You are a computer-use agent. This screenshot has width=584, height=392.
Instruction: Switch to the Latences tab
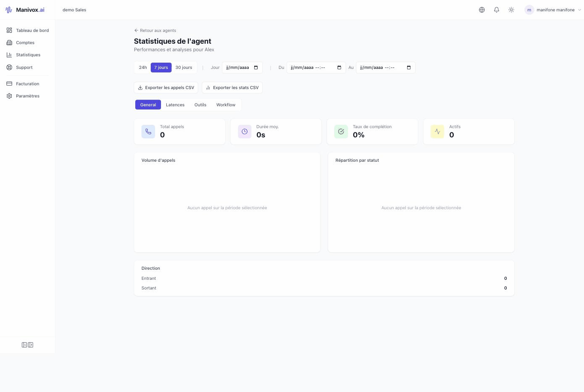click(x=175, y=105)
